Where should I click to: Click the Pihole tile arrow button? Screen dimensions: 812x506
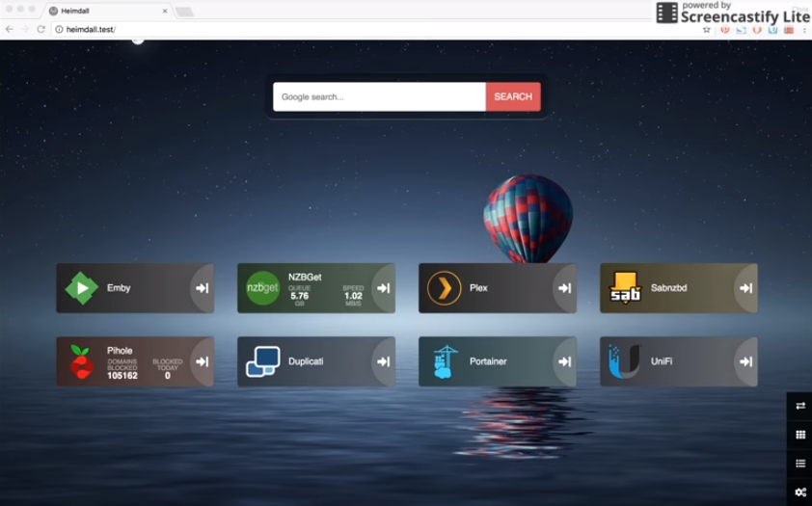202,361
